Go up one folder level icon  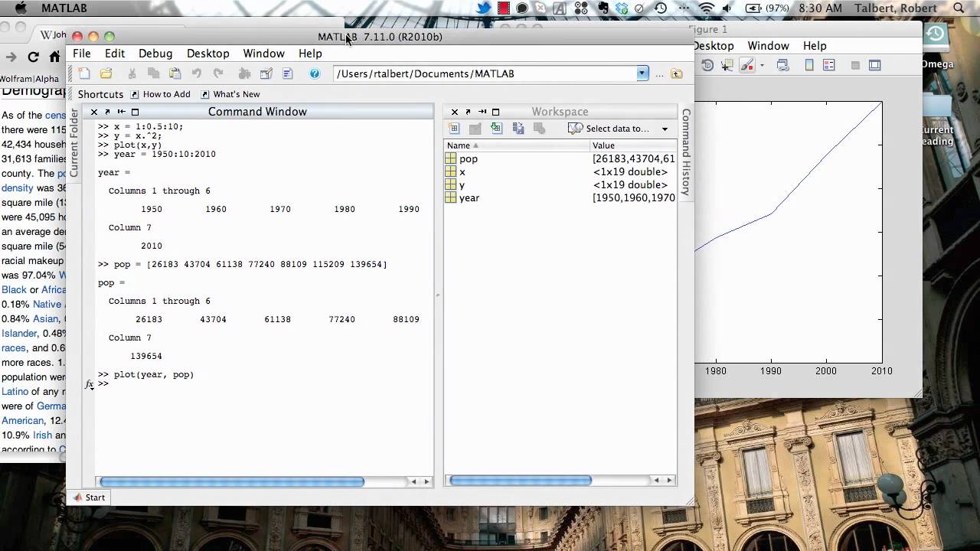point(677,73)
